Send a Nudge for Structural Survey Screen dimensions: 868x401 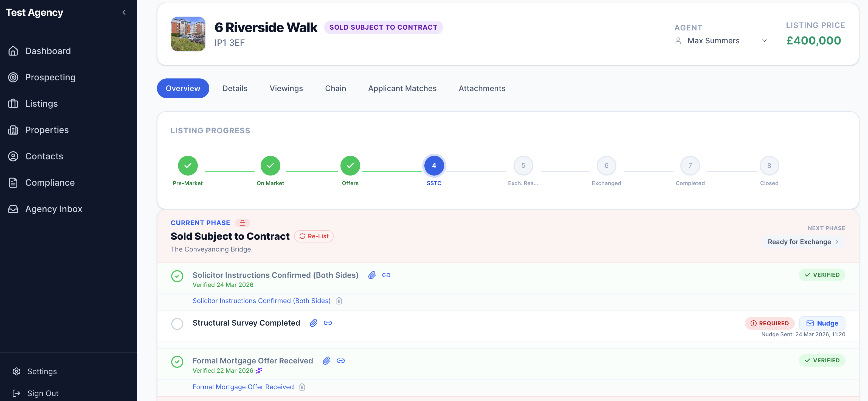click(x=822, y=323)
